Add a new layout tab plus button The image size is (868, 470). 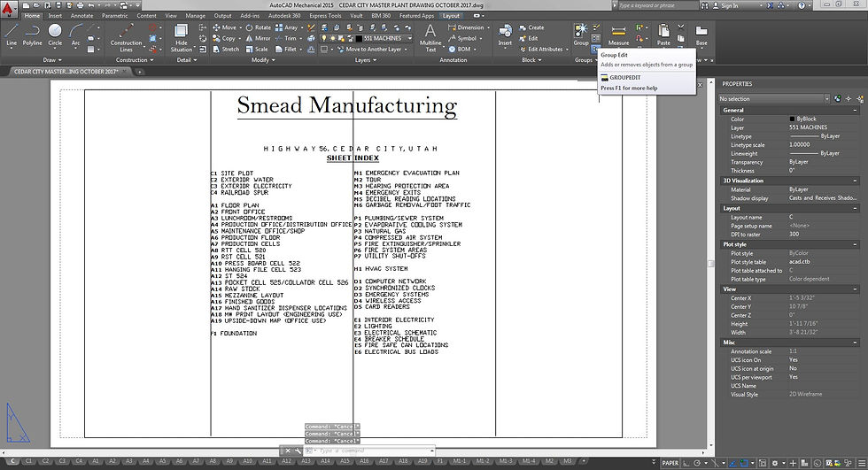pyautogui.click(x=582, y=461)
